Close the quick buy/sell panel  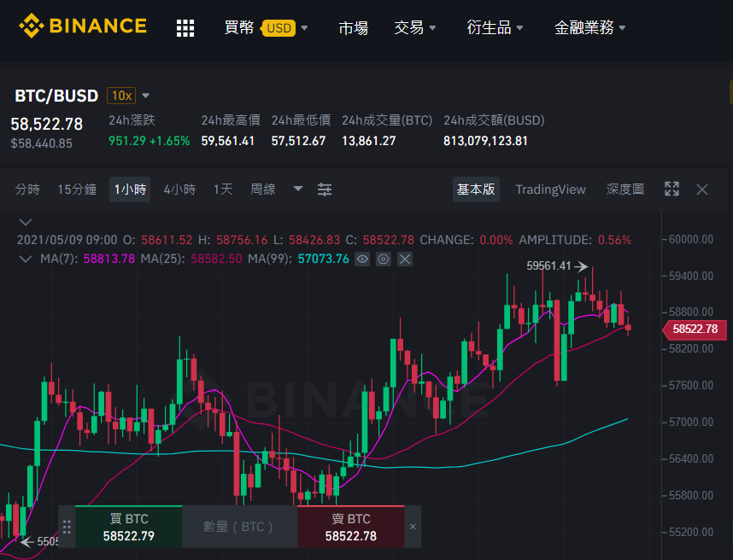[x=413, y=527]
